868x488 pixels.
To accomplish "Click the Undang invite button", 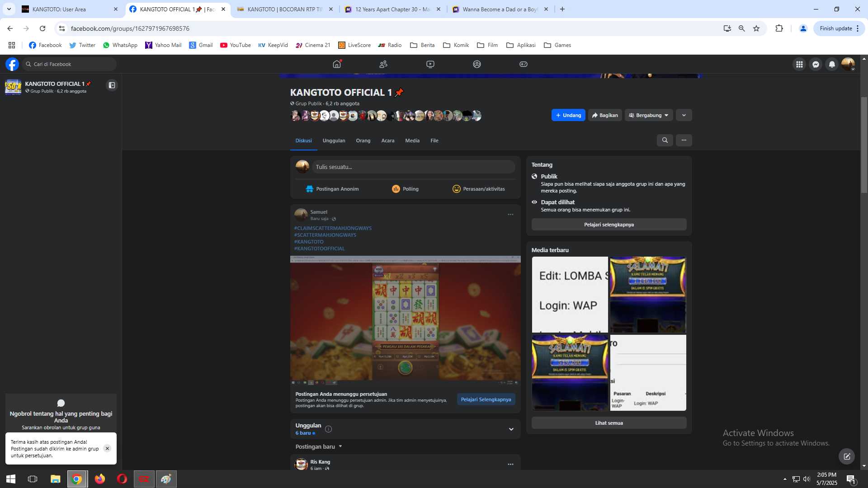I will click(x=568, y=115).
